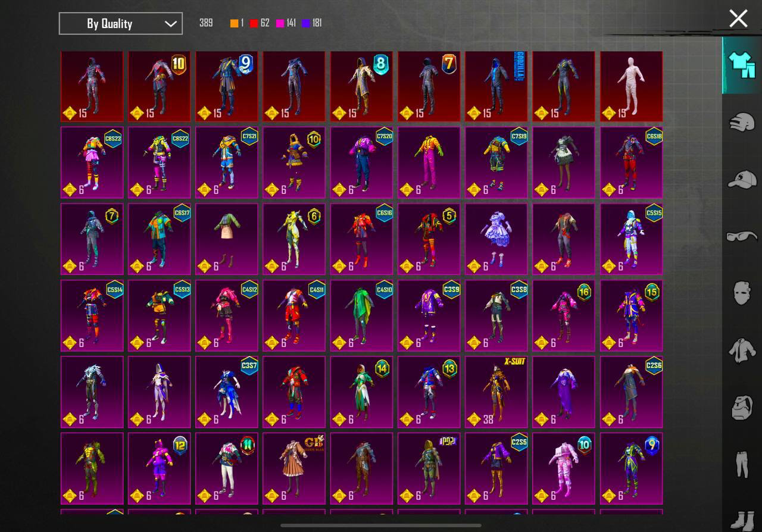Select the outfit tagged C2S6
This screenshot has height=532, width=762.
tap(631, 392)
